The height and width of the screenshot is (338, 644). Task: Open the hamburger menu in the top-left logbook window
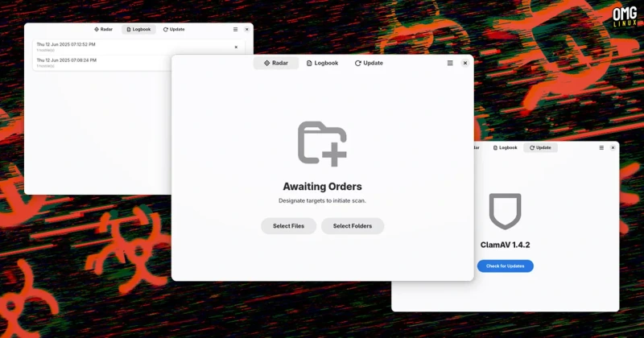click(x=235, y=29)
